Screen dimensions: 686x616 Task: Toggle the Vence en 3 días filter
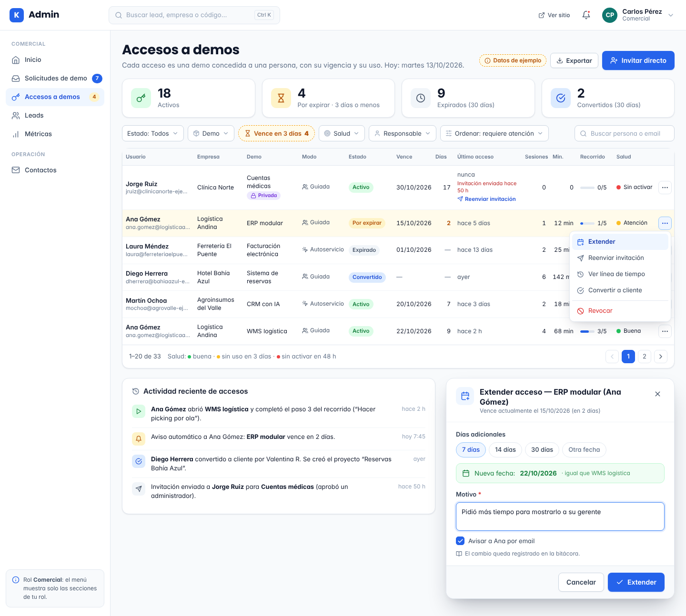(x=276, y=133)
